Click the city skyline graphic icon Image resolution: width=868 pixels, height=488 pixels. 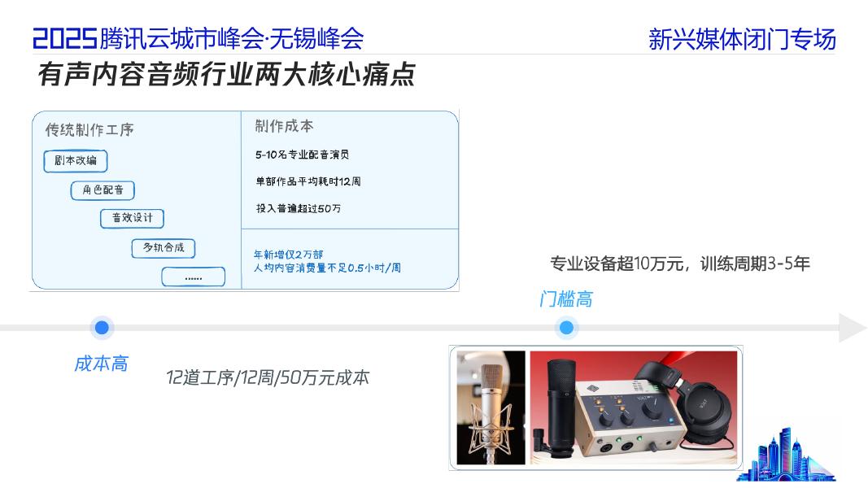786,455
